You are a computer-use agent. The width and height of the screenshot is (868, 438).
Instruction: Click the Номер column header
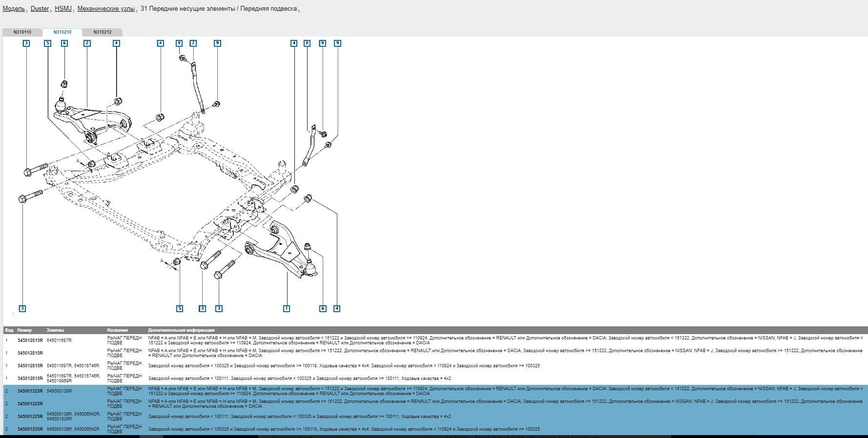24,330
